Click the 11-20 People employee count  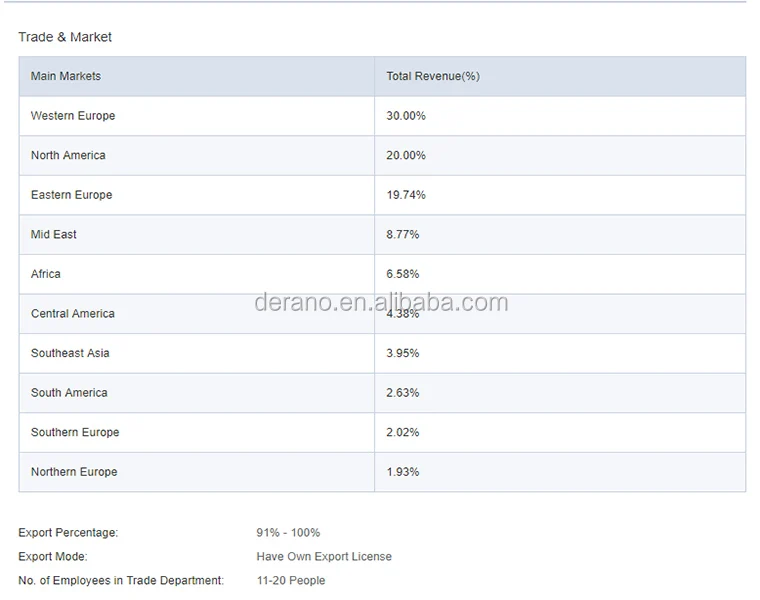click(x=291, y=580)
